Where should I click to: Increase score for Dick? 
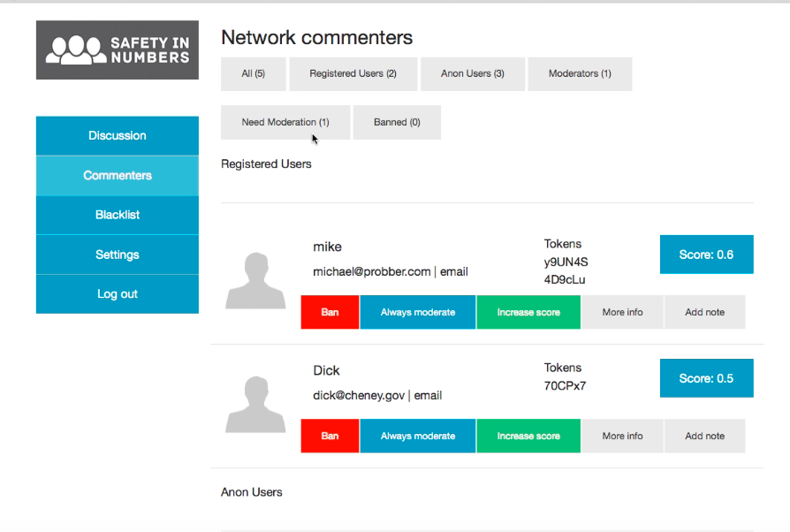(x=528, y=437)
